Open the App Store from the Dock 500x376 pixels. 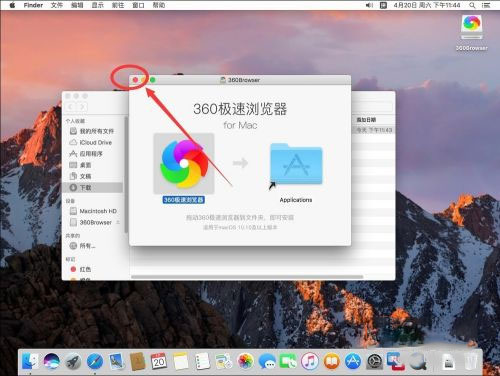click(353, 361)
